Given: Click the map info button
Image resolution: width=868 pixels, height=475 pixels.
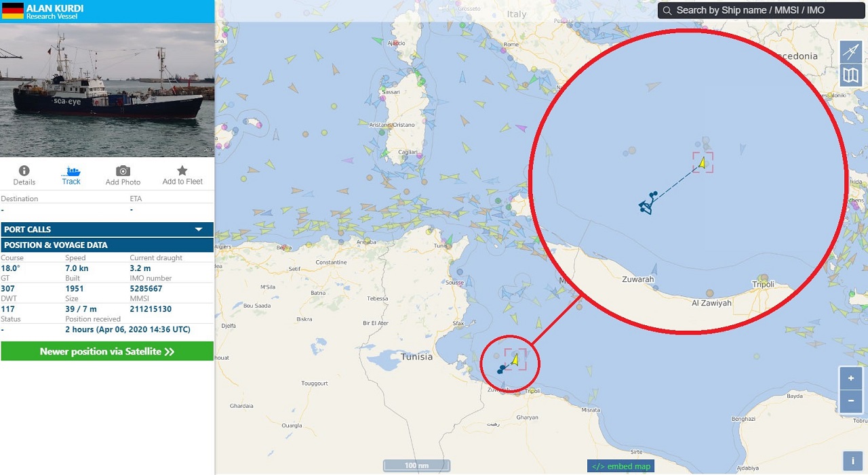Looking at the screenshot, I should click(x=852, y=461).
